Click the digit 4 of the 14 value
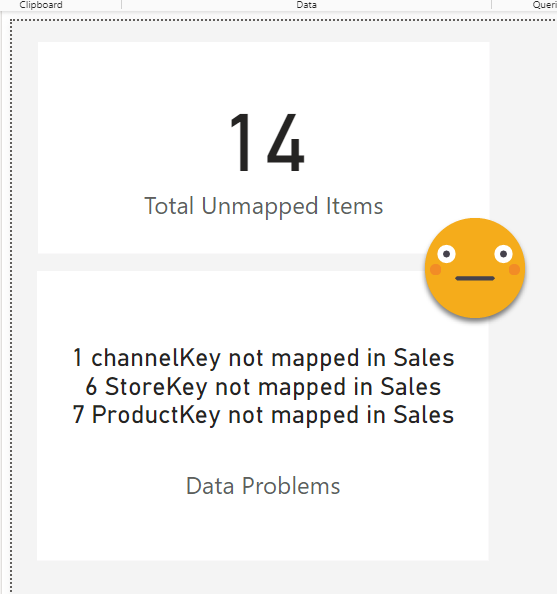Image resolution: width=557 pixels, height=594 pixels. pos(285,142)
